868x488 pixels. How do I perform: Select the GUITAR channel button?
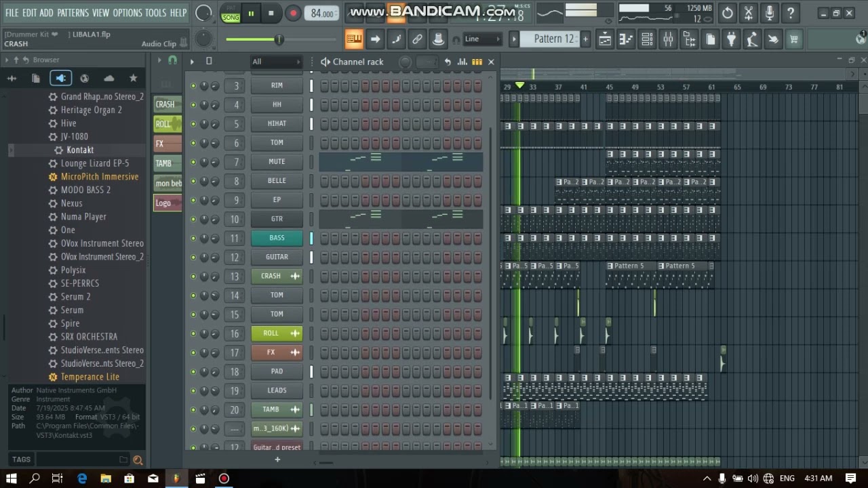click(277, 257)
